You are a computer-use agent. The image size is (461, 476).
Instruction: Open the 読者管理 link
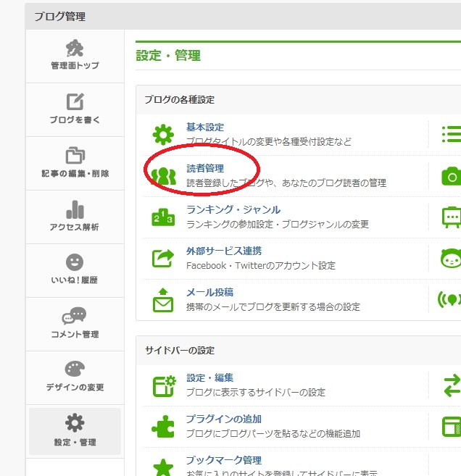(205, 168)
